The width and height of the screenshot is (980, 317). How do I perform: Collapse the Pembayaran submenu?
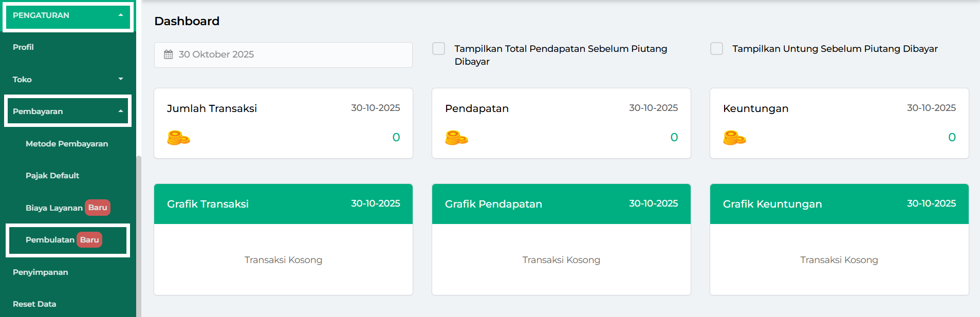click(121, 111)
